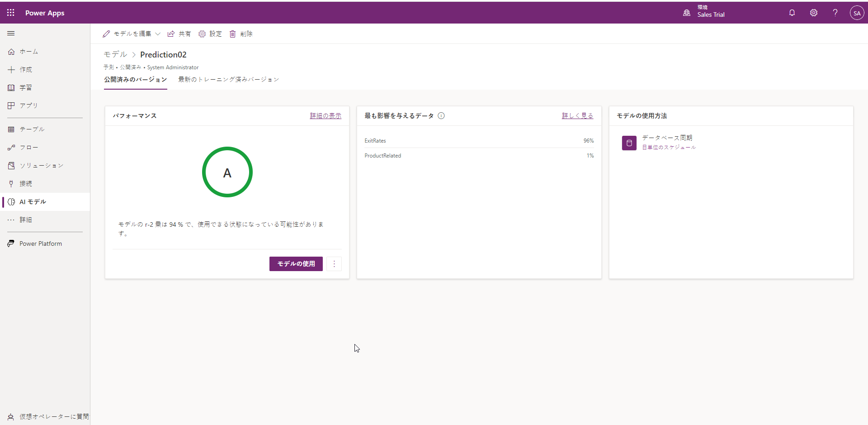Screen dimensions: 868x425
Task: Click the Prediction02 model title
Action: coord(163,54)
